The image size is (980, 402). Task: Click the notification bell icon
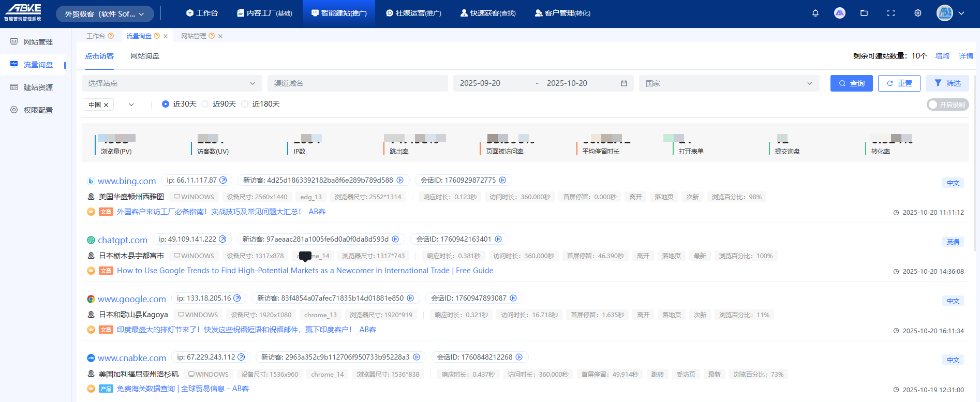[815, 13]
